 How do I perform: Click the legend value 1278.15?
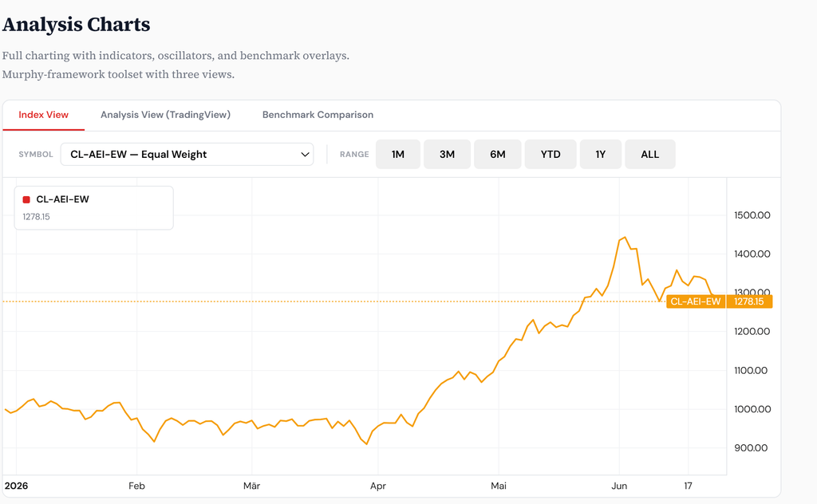pyautogui.click(x=36, y=217)
